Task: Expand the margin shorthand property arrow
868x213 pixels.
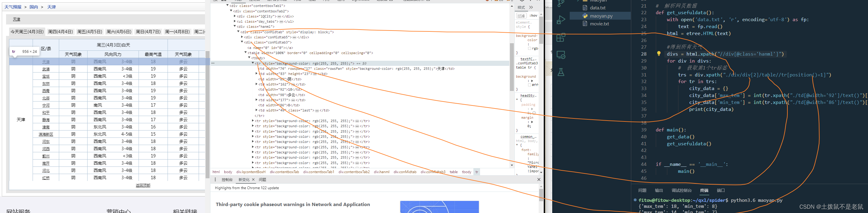Action: (532, 122)
